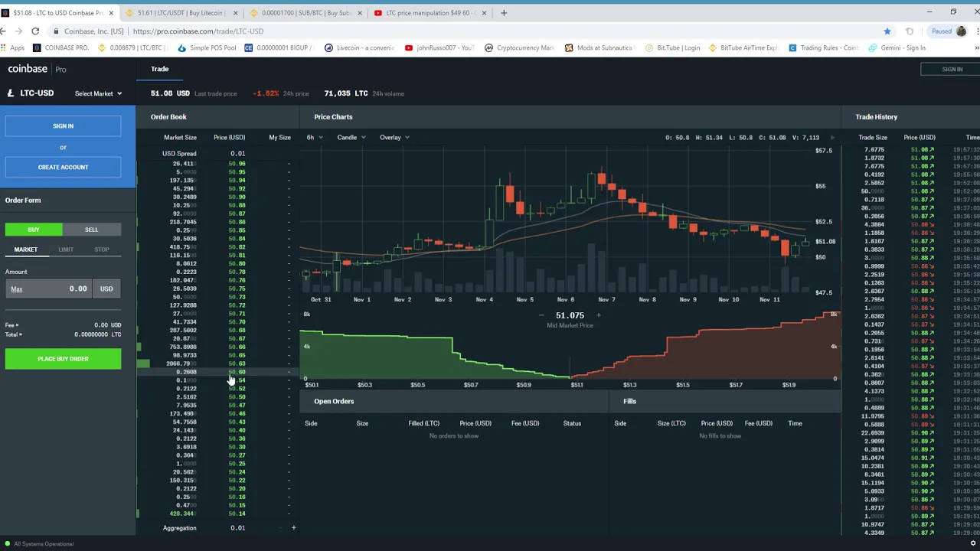Bookmark this page with the star icon

click(887, 31)
